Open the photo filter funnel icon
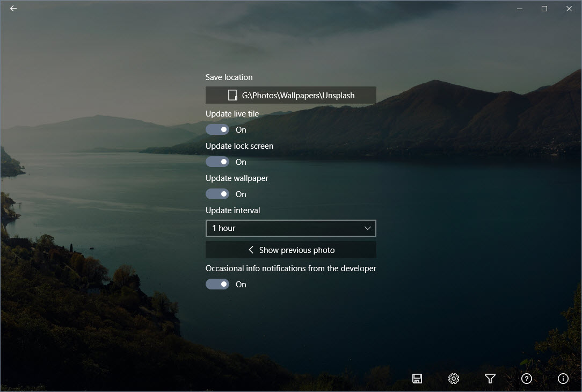This screenshot has height=392, width=582. [x=490, y=379]
